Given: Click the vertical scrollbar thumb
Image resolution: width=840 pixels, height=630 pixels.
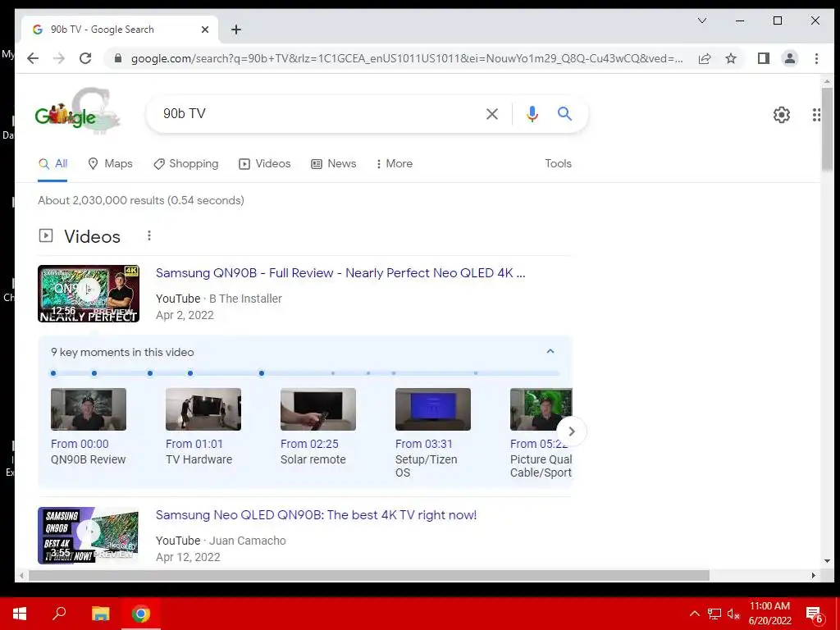Looking at the screenshot, I should (827, 129).
